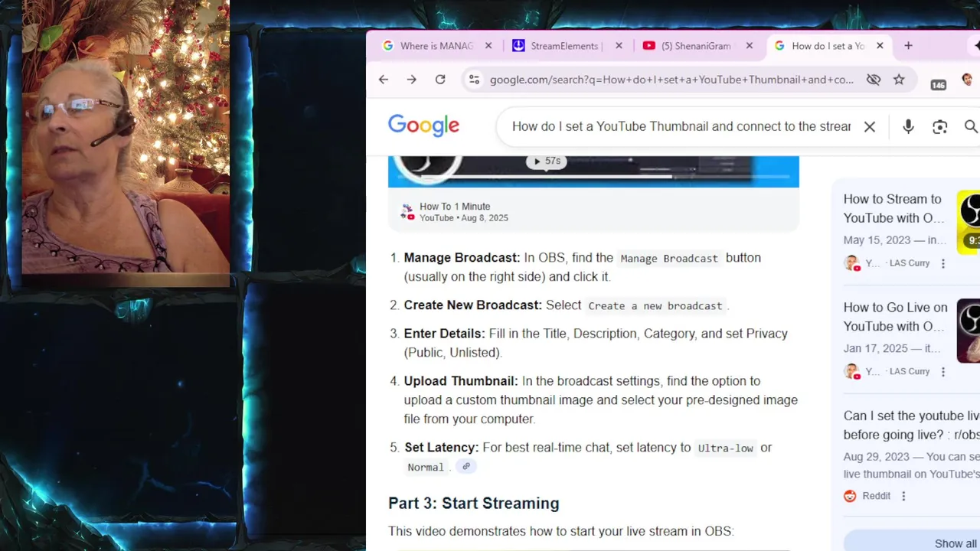
Task: Play the 57s video preview
Action: point(547,161)
